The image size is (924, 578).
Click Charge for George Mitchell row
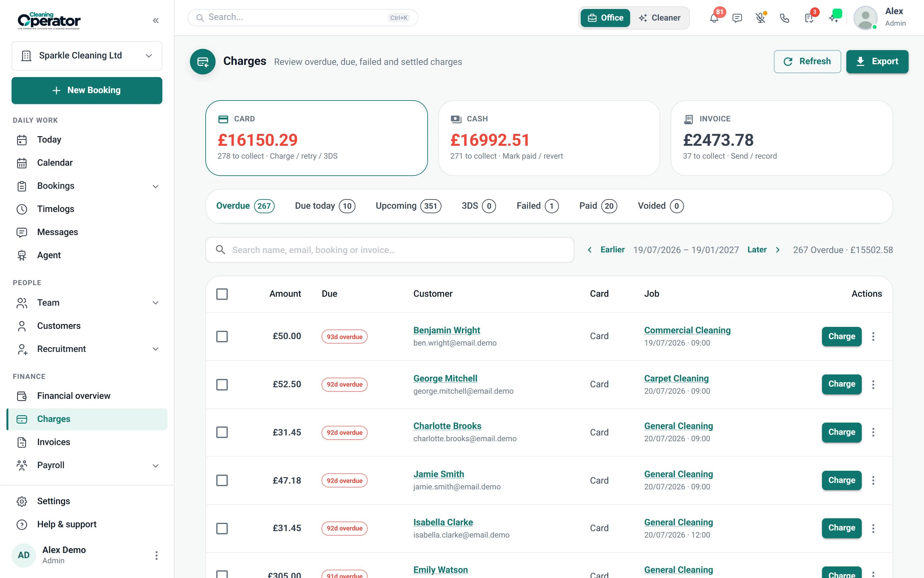(x=842, y=384)
